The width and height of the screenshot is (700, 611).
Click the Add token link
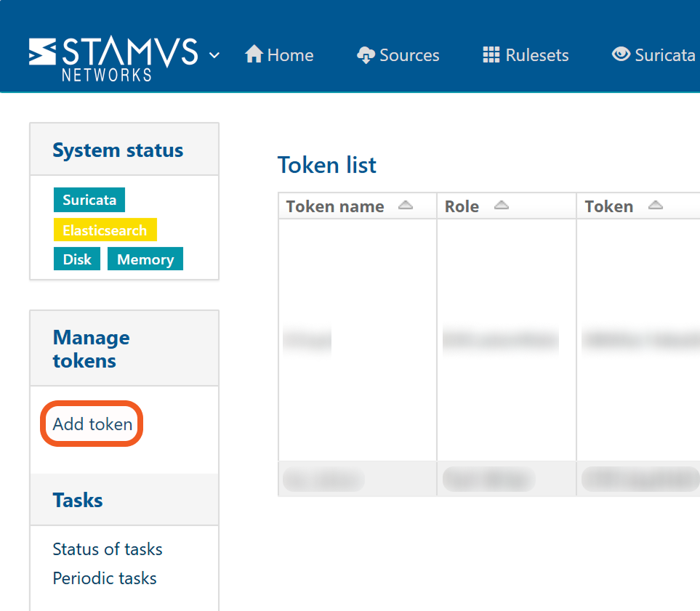92,424
